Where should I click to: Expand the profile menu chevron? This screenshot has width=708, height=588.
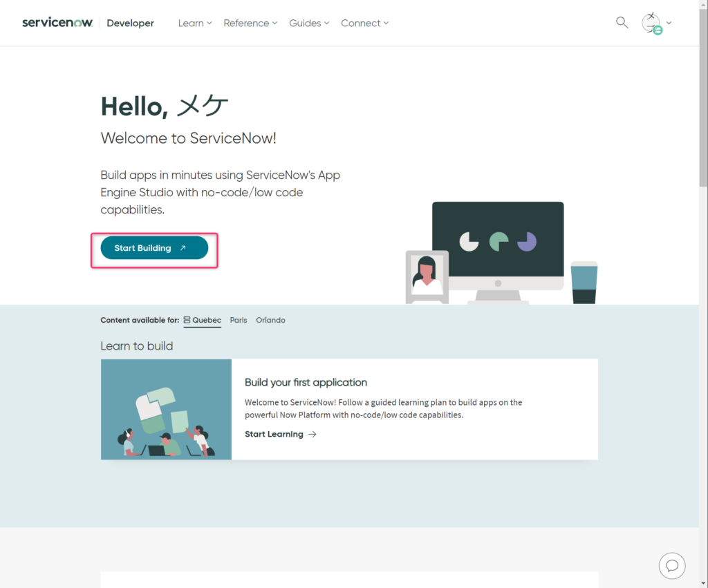click(x=669, y=23)
